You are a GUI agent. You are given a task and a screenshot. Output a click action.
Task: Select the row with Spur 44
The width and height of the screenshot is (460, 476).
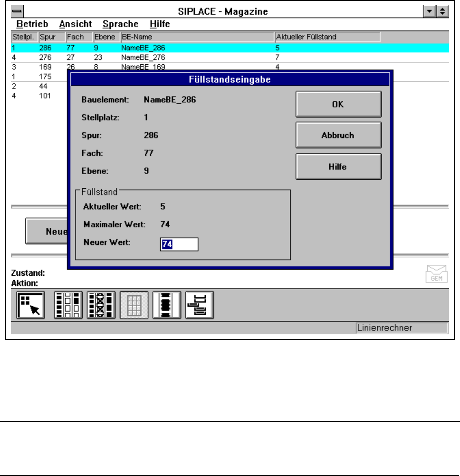39,86
